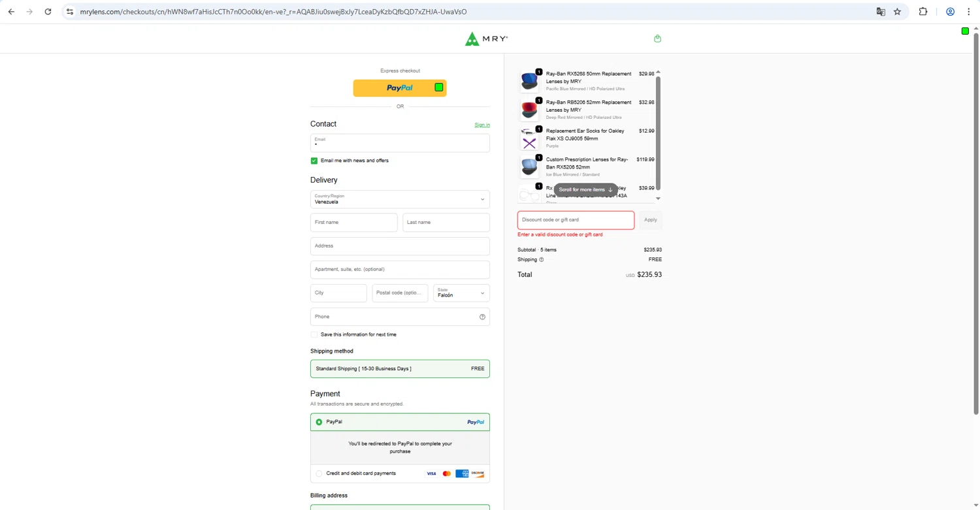Screen dimensions: 980x510
Task: Click the Discover card icon
Action: (478, 473)
